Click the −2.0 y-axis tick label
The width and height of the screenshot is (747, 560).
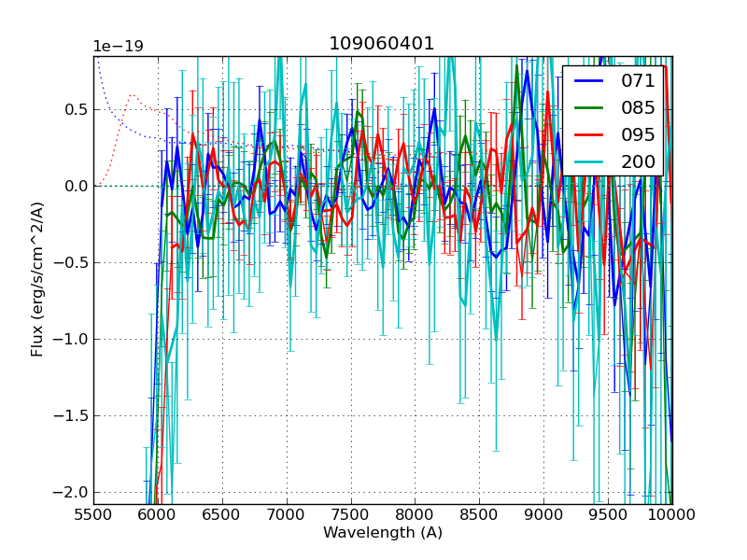point(70,492)
